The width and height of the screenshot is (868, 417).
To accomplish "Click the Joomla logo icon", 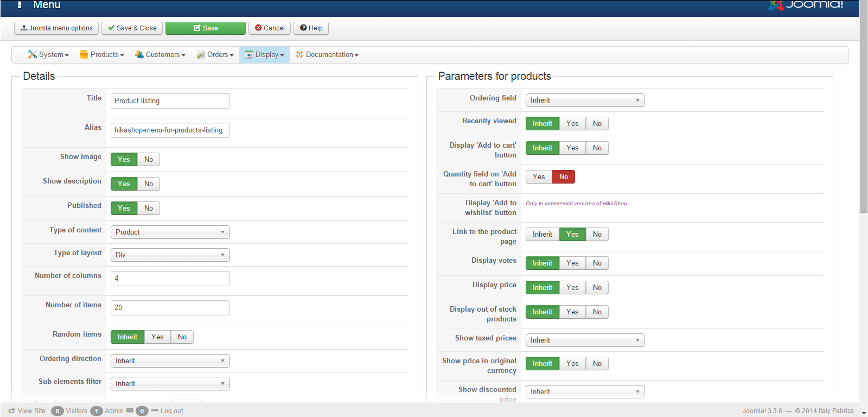I will (x=776, y=5).
